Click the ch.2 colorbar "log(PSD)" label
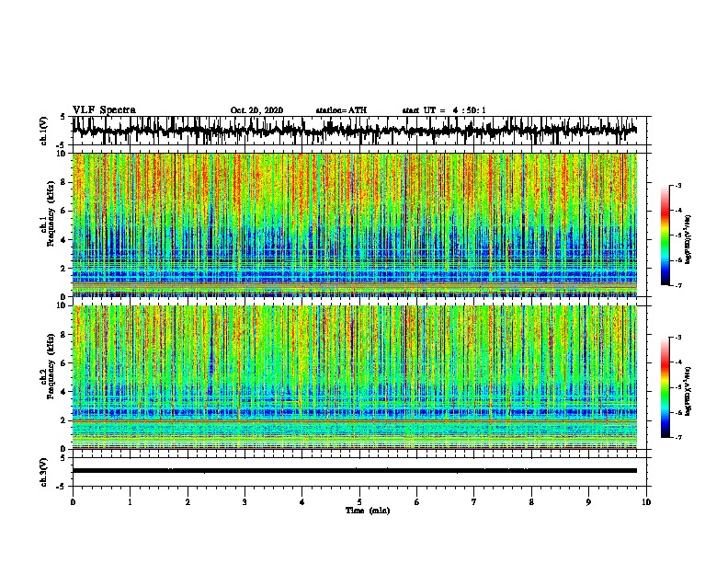This screenshot has width=728, height=563. coord(688,392)
